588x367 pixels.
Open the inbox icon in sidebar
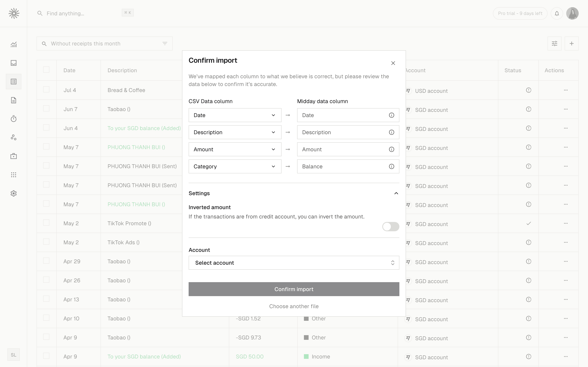[14, 63]
